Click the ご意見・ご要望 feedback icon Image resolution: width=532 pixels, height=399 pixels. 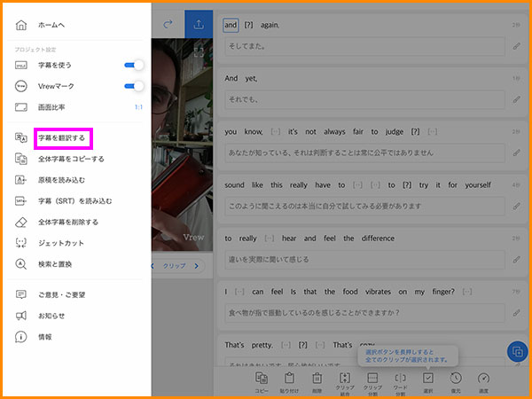(21, 294)
